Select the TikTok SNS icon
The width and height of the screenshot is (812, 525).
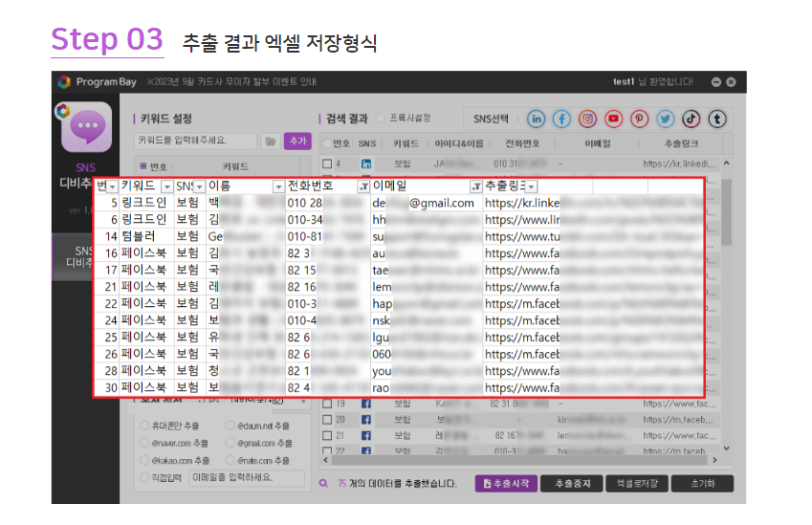(x=691, y=119)
